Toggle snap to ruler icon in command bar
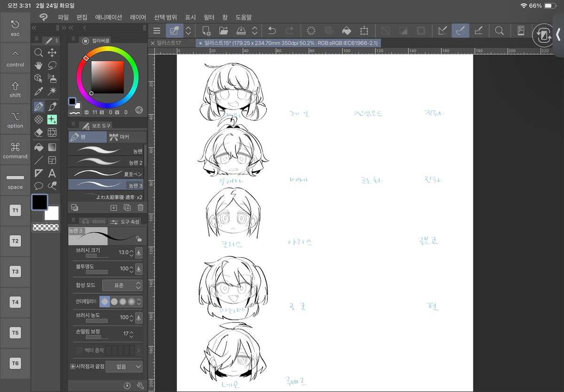564x392 pixels. [442, 31]
